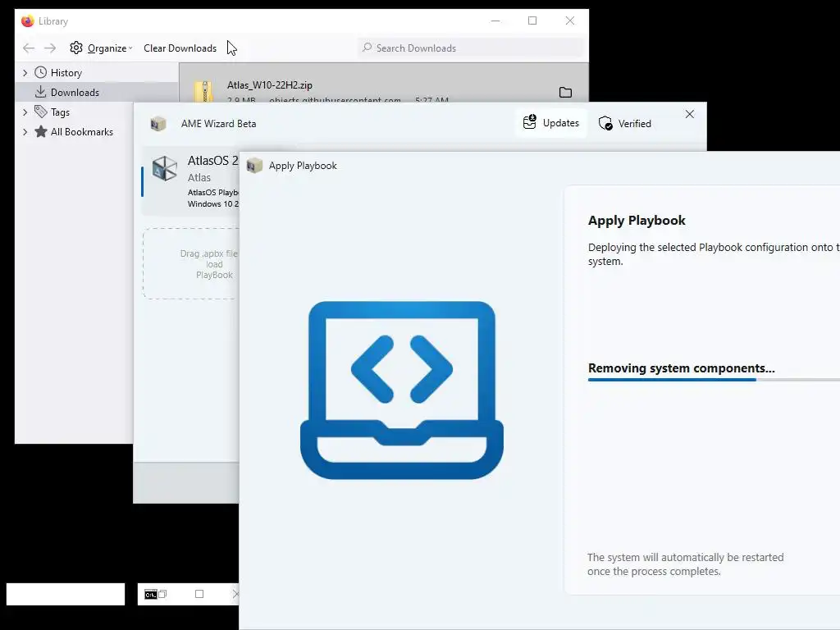Click the laptop code illustration
Viewport: 840px width, 630px height.
click(x=402, y=390)
